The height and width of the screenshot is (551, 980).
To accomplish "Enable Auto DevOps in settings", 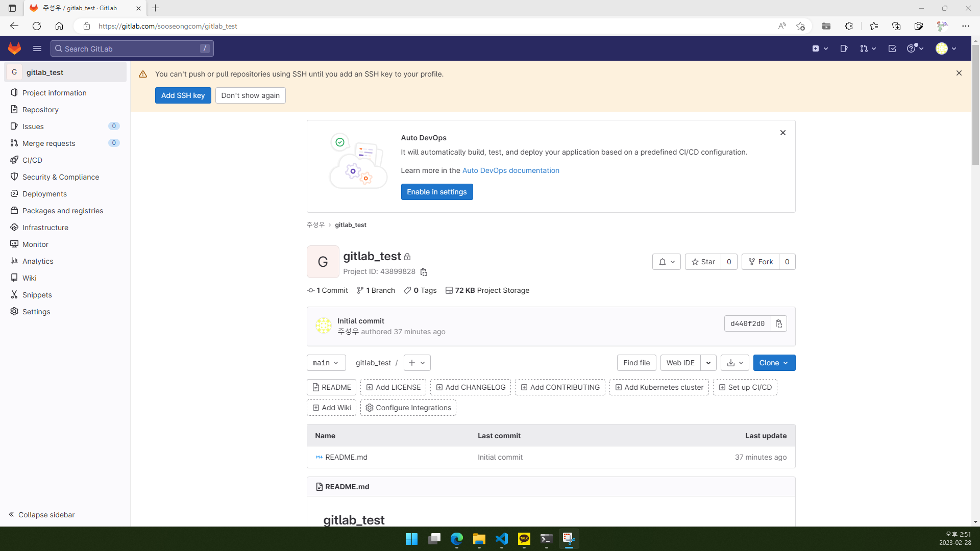I will 437,192.
